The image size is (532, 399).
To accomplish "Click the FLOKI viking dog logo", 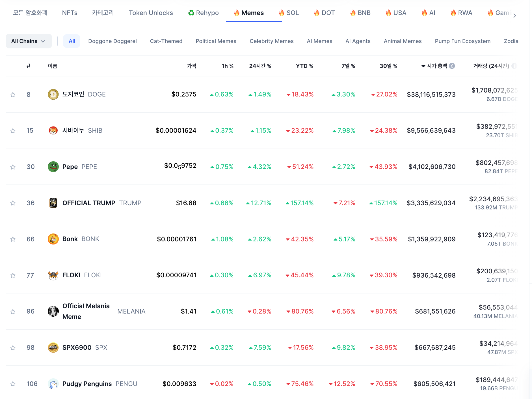I will tap(53, 275).
